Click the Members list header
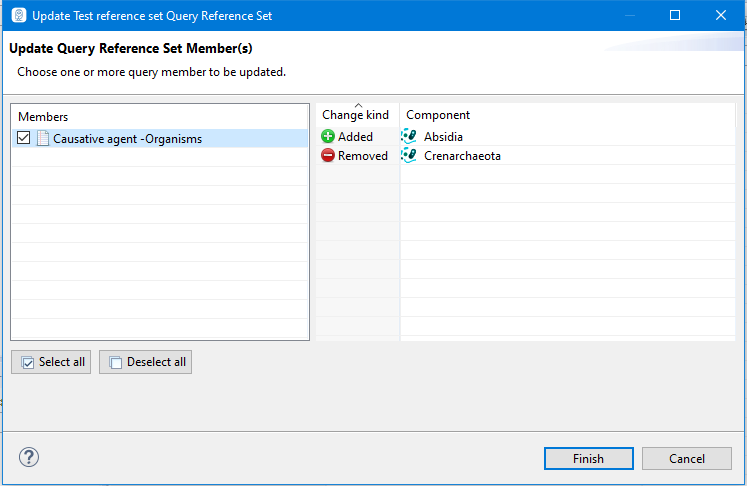The height and width of the screenshot is (486, 747). [43, 117]
